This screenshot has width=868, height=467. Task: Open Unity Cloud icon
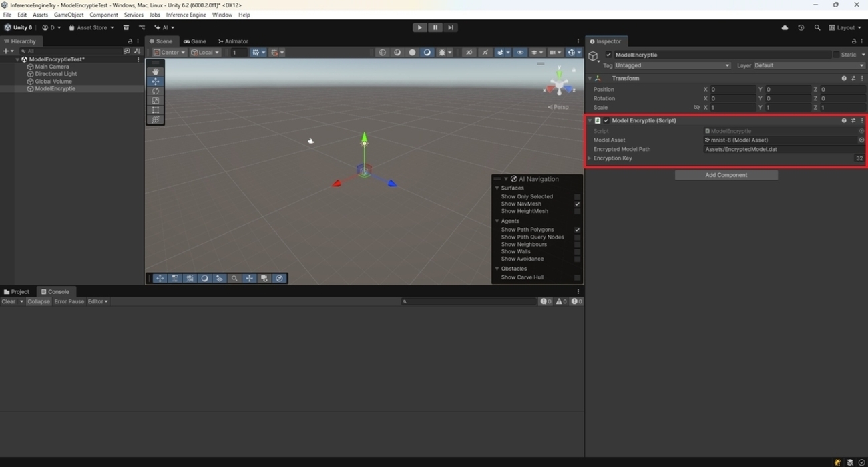(785, 27)
